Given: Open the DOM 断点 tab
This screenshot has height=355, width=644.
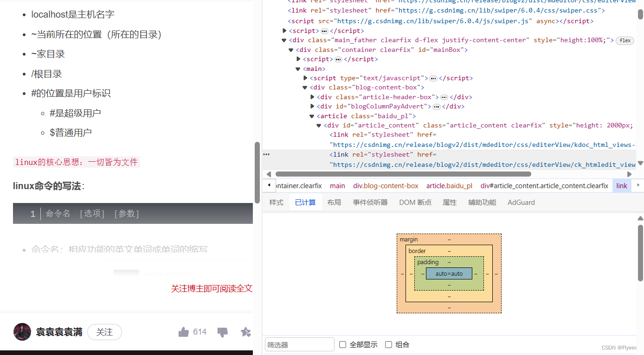Looking at the screenshot, I should click(x=415, y=202).
